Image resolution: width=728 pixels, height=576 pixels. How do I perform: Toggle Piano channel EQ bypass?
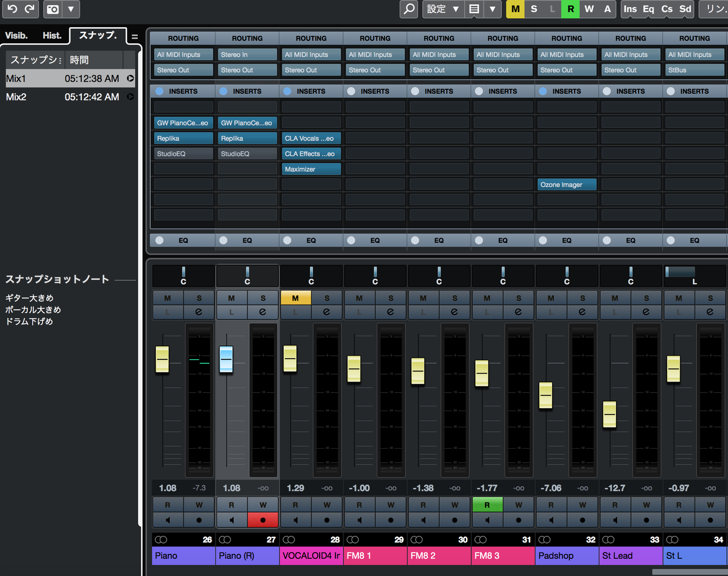159,241
